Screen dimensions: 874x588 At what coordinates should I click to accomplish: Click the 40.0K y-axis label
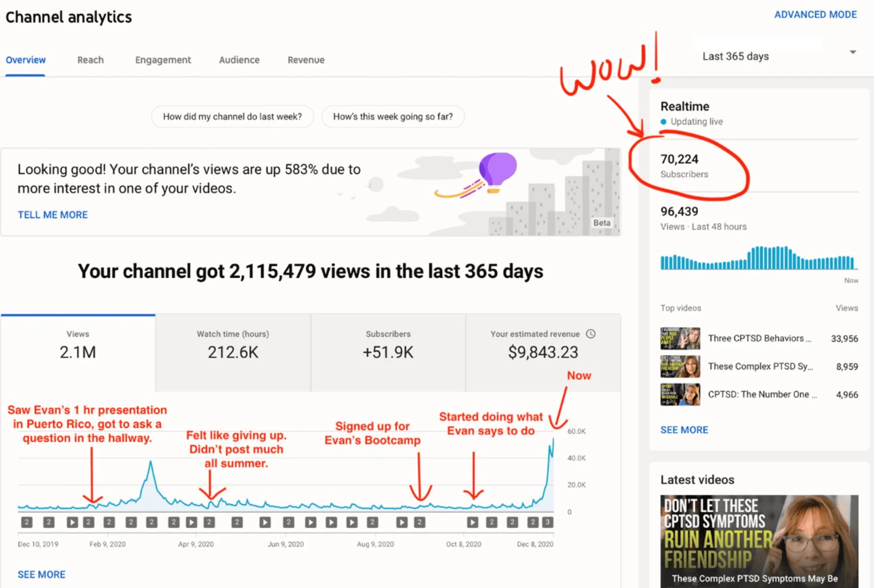[576, 458]
